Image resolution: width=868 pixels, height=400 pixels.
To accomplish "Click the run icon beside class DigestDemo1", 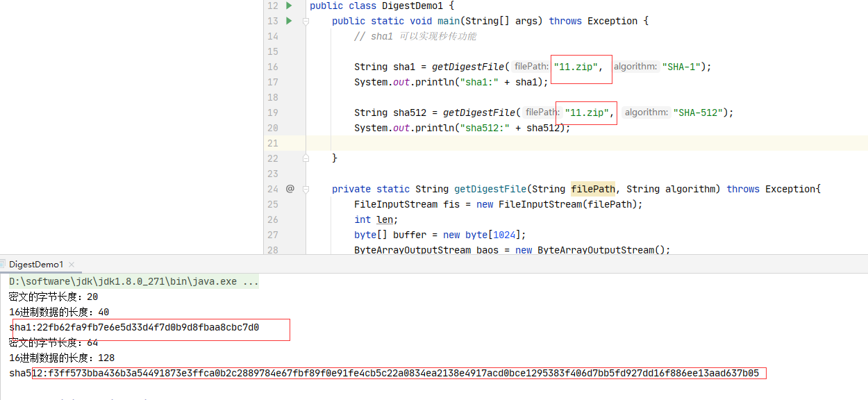I will point(290,6).
